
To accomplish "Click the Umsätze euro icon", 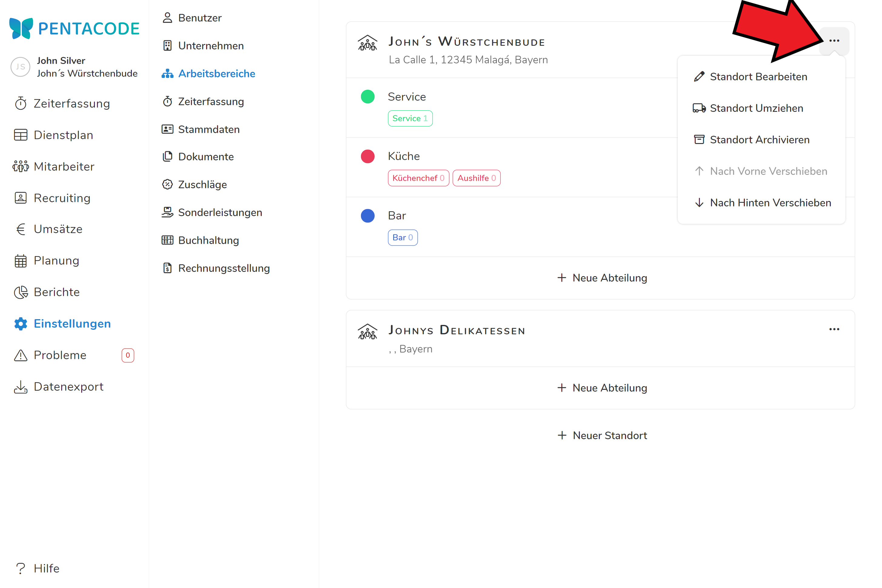I will click(21, 229).
